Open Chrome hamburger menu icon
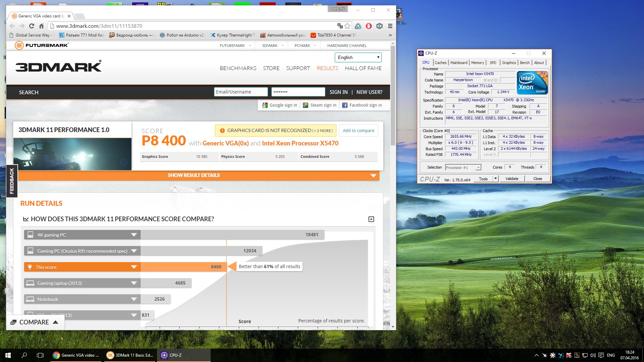 (x=390, y=26)
